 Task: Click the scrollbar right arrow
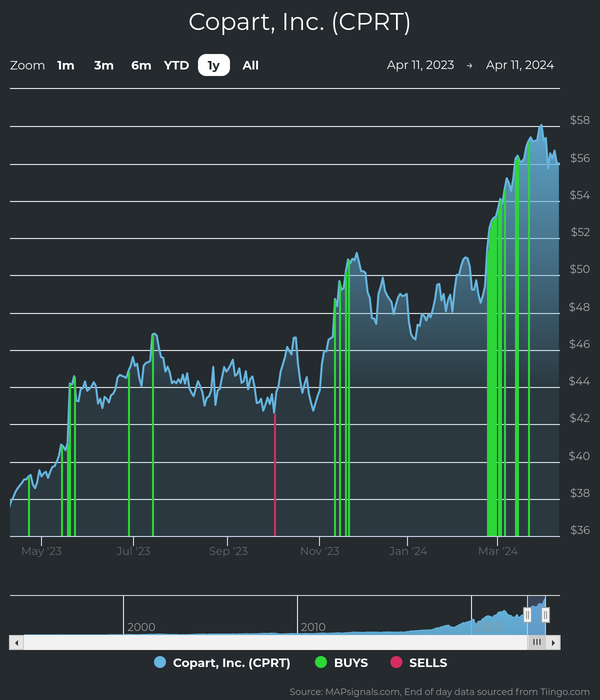coord(553,642)
